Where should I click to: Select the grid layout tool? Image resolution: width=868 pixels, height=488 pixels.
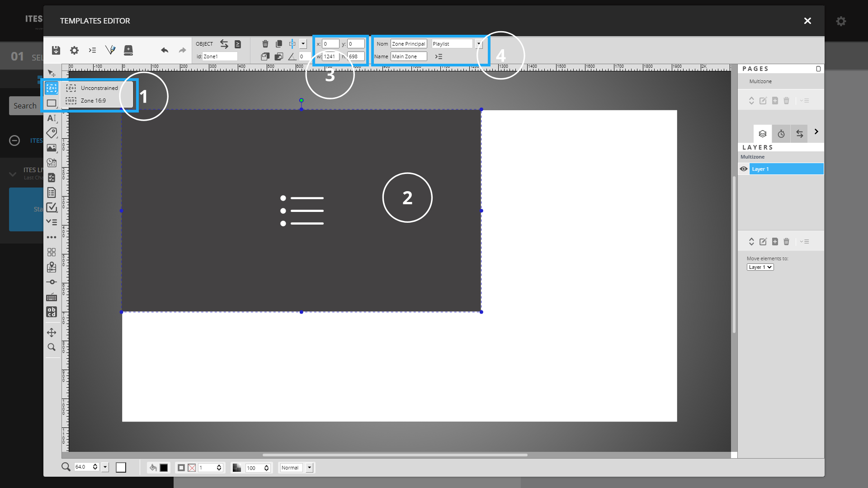[52, 252]
